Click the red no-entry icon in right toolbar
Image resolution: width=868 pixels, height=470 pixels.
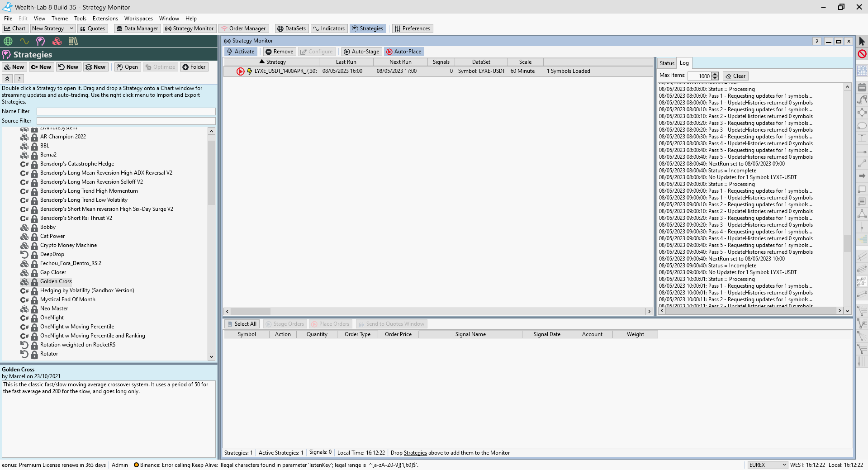pyautogui.click(x=862, y=54)
